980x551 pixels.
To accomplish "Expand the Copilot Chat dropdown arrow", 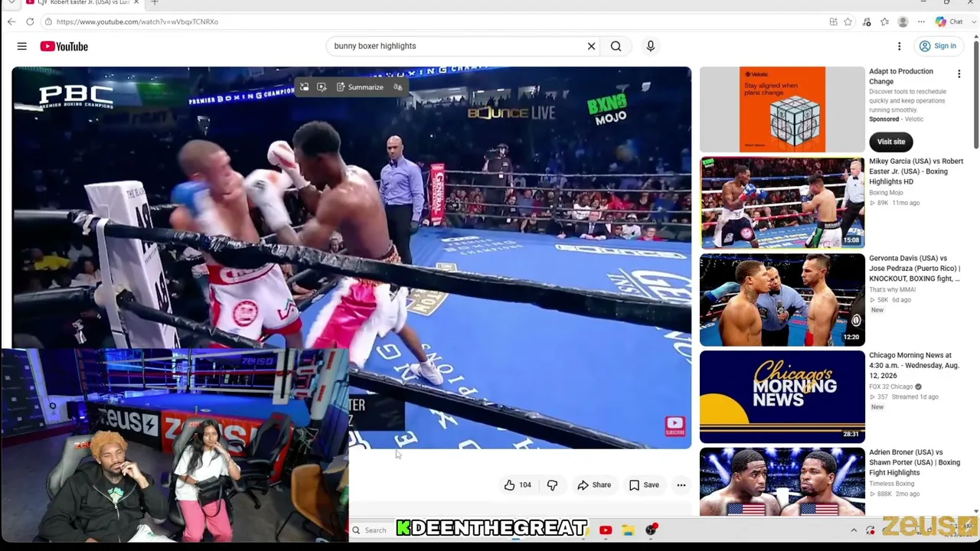I will click(973, 22).
